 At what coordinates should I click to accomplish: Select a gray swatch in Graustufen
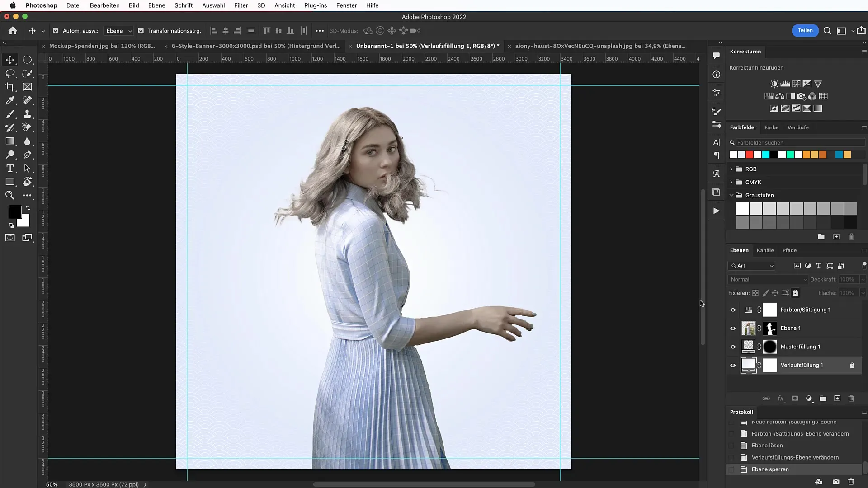coord(797,208)
